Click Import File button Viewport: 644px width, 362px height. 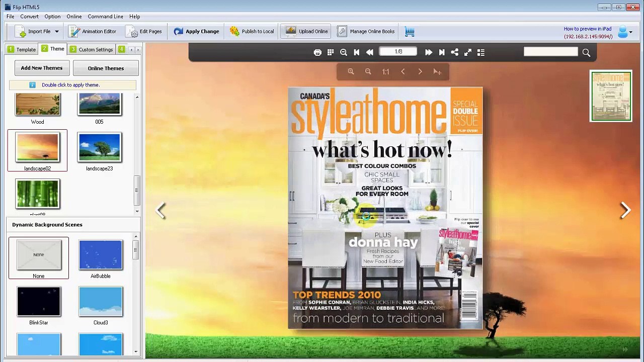[x=33, y=32]
